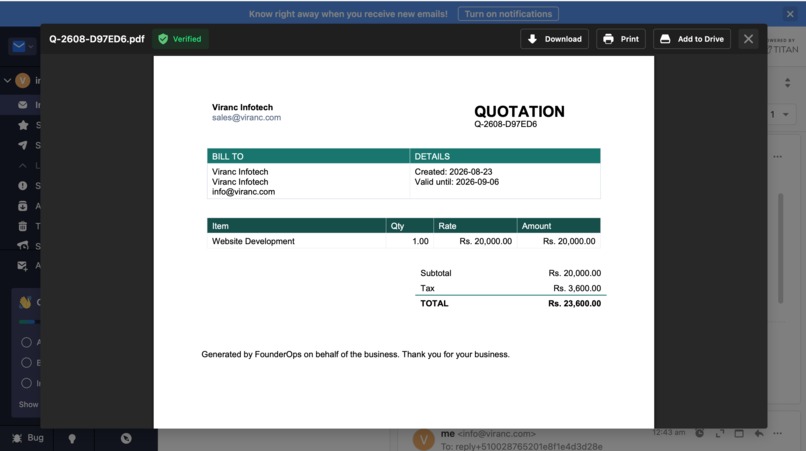The image size is (806, 451).
Task: Dismiss the notifications banner
Action: [790, 14]
